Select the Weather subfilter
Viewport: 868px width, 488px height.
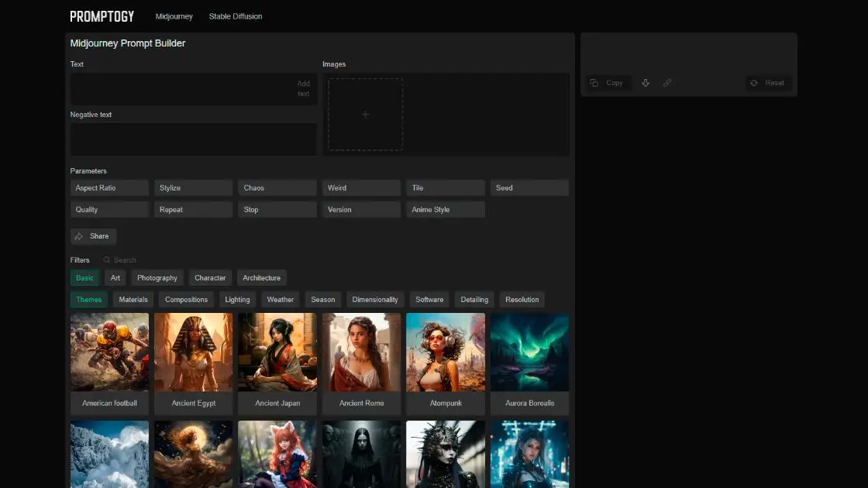[x=280, y=299]
